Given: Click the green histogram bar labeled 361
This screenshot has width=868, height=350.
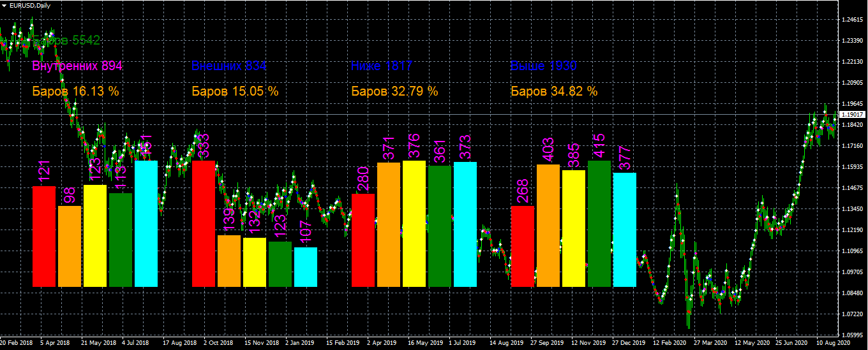Looking at the screenshot, I should pyautogui.click(x=440, y=226).
